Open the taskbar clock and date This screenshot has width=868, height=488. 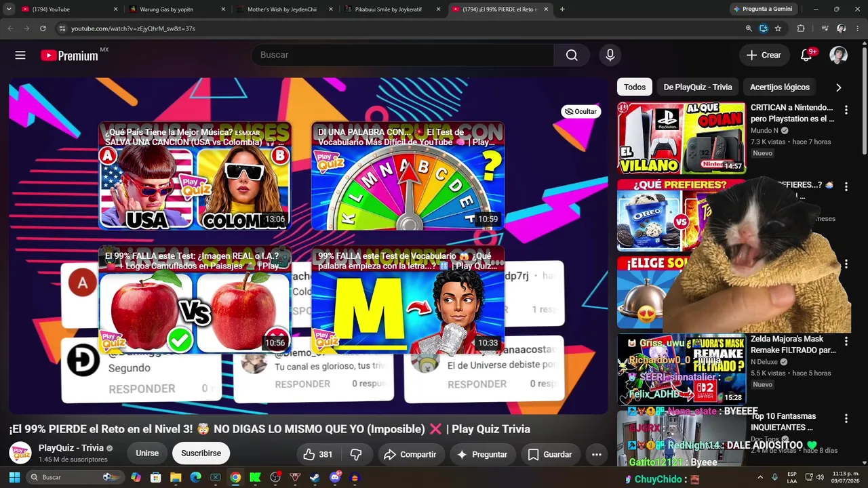(840, 477)
